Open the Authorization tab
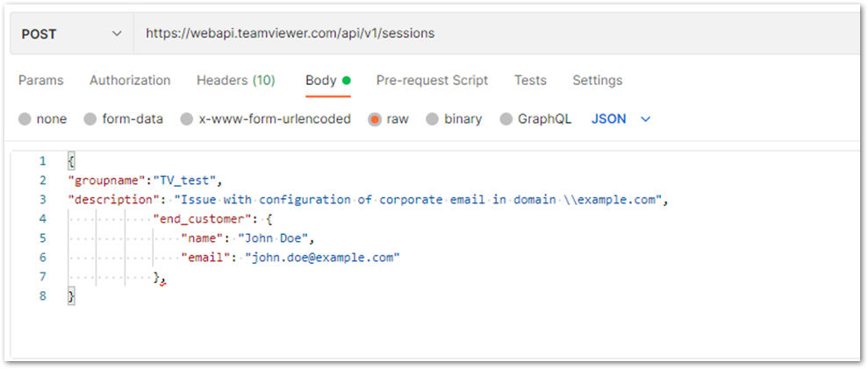The width and height of the screenshot is (868, 369). tap(130, 81)
